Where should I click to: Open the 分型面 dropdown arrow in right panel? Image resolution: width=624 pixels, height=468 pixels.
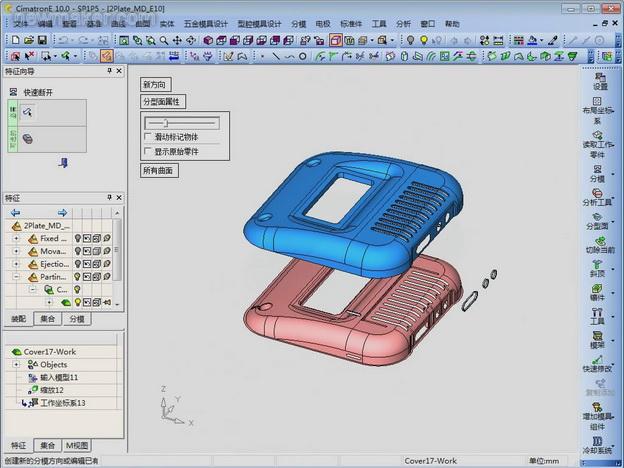pos(613,221)
